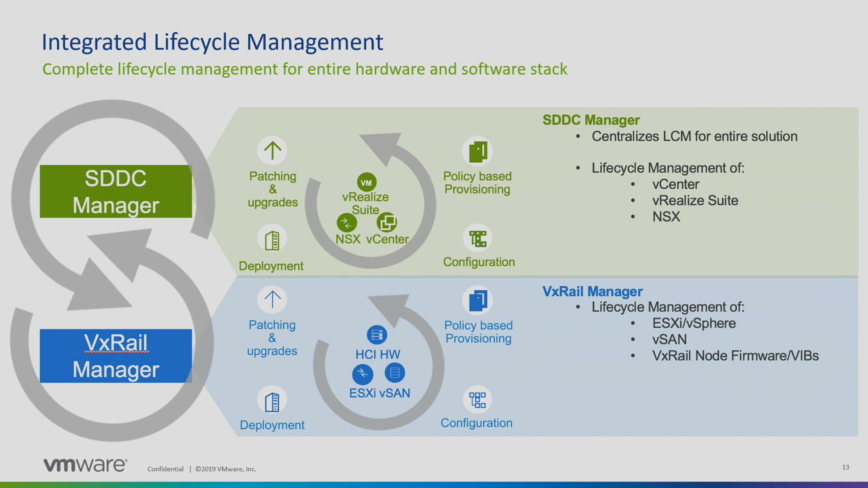This screenshot has width=868, height=488.
Task: Click the Integrated Lifecycle Management title
Action: coord(212,42)
